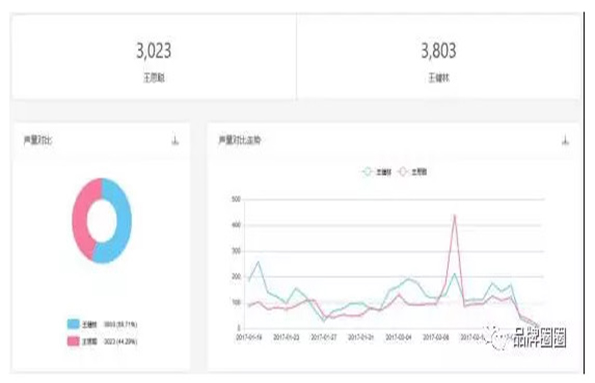Click the 2017-01-19 date on x-axis
This screenshot has height=383, width=595.
click(x=249, y=337)
